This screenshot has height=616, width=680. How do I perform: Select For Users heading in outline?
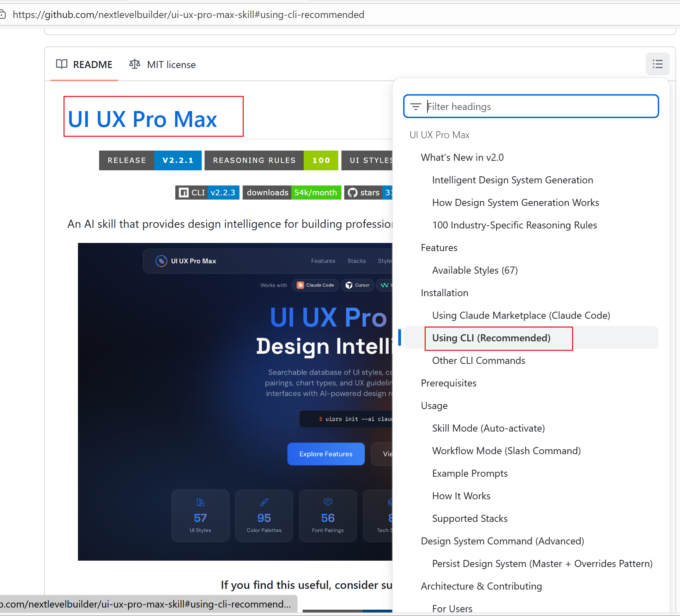tap(452, 609)
